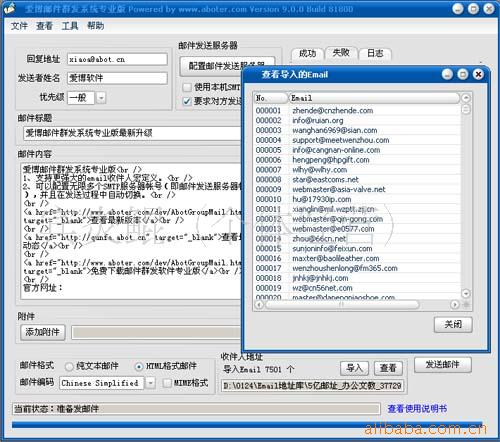500x442 pixels.
Task: Click the 发送邮件 button
Action: pos(443,365)
